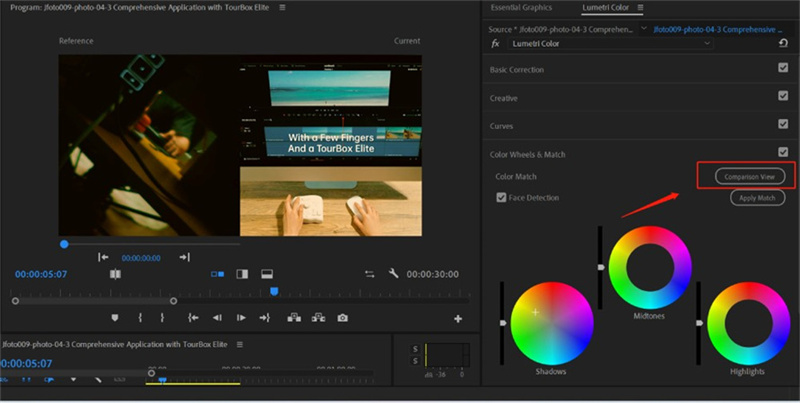Expand the Creative section
This screenshot has height=403, width=800.
(504, 98)
